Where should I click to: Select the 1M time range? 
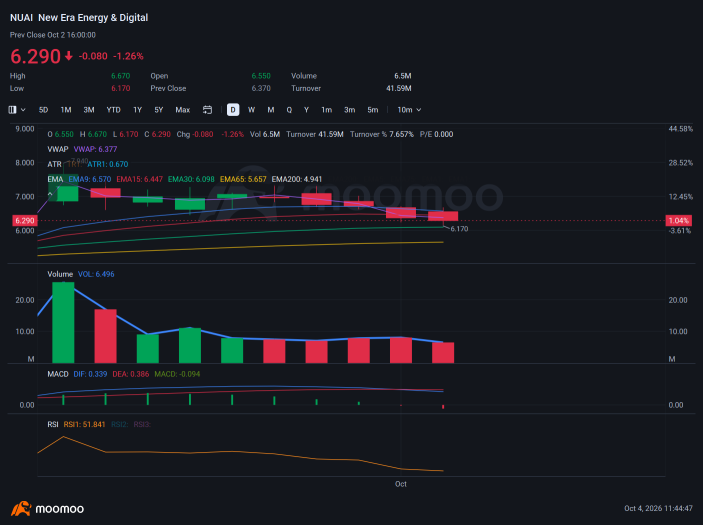(x=66, y=110)
